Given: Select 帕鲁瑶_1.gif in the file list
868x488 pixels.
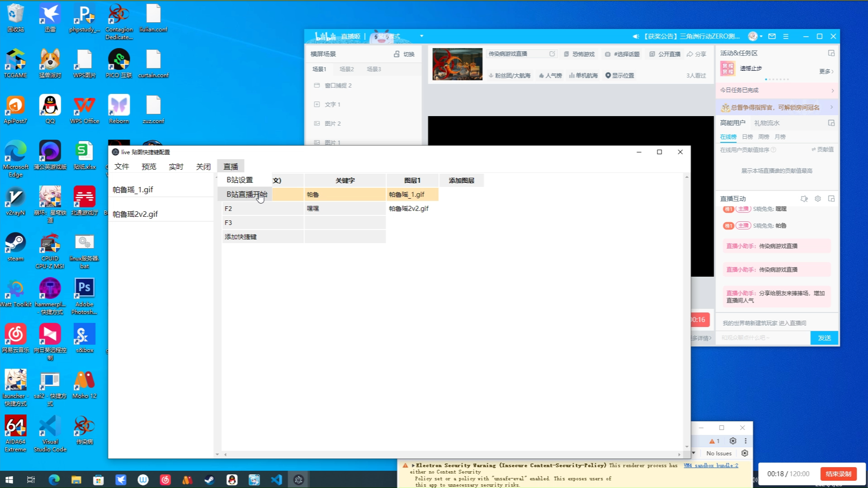Looking at the screenshot, I should [x=161, y=190].
